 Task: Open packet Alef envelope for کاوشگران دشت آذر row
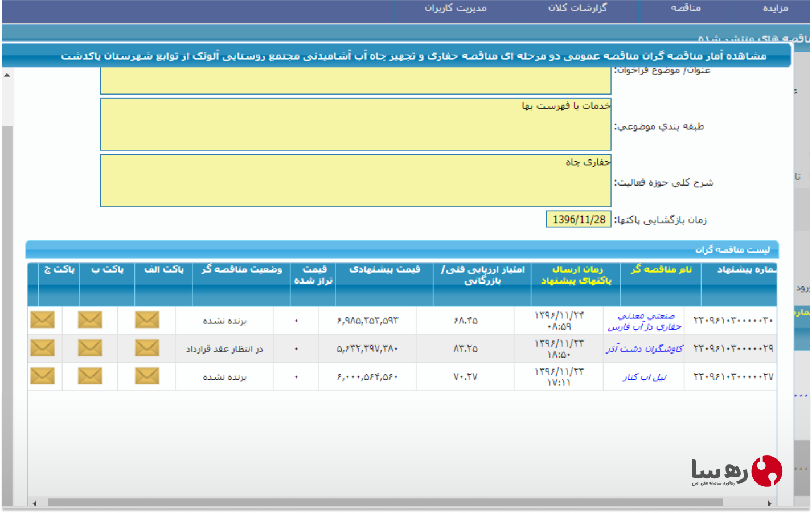point(147,348)
